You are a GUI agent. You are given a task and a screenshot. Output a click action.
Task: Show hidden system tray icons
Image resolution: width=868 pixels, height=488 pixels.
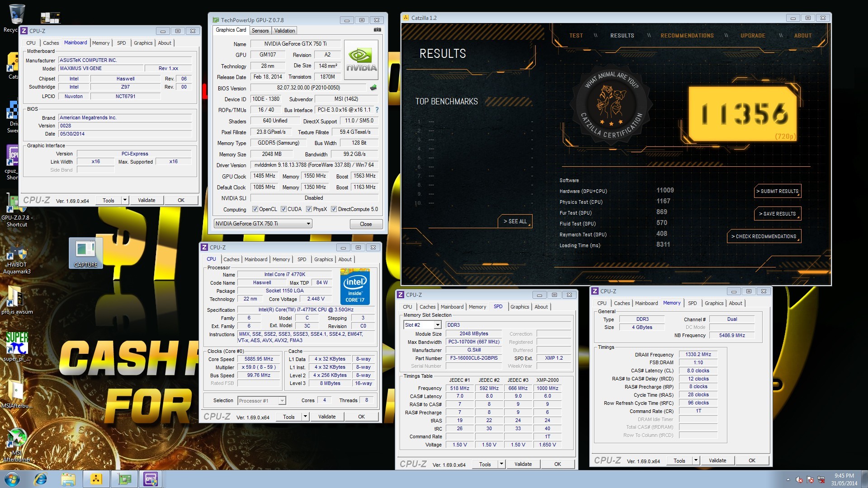788,479
